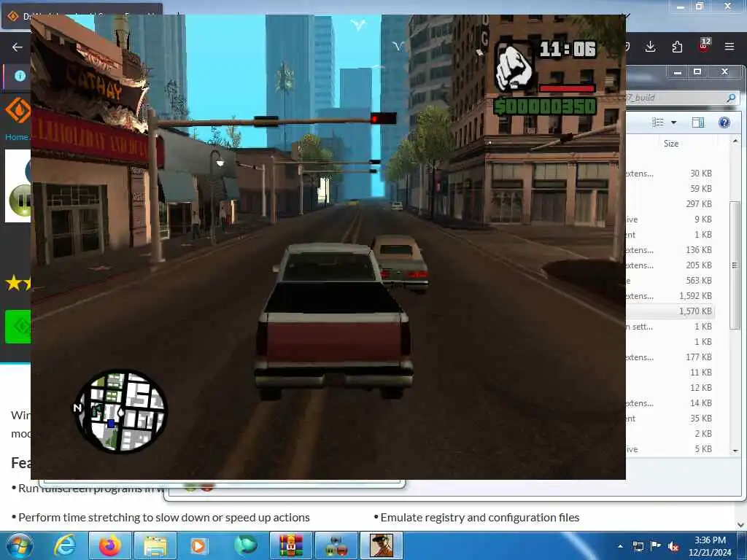The height and width of the screenshot is (560, 747).
Task: Click the green download button on webpage
Action: point(18,327)
